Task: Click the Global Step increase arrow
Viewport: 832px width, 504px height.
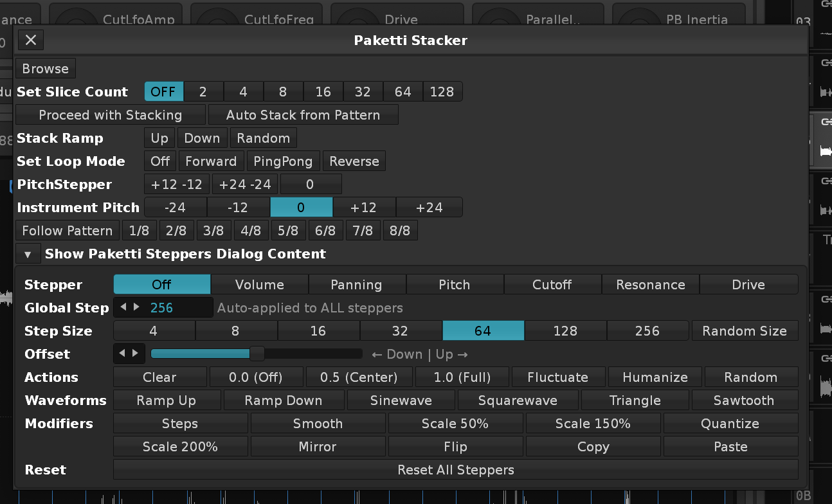Action: pos(136,307)
